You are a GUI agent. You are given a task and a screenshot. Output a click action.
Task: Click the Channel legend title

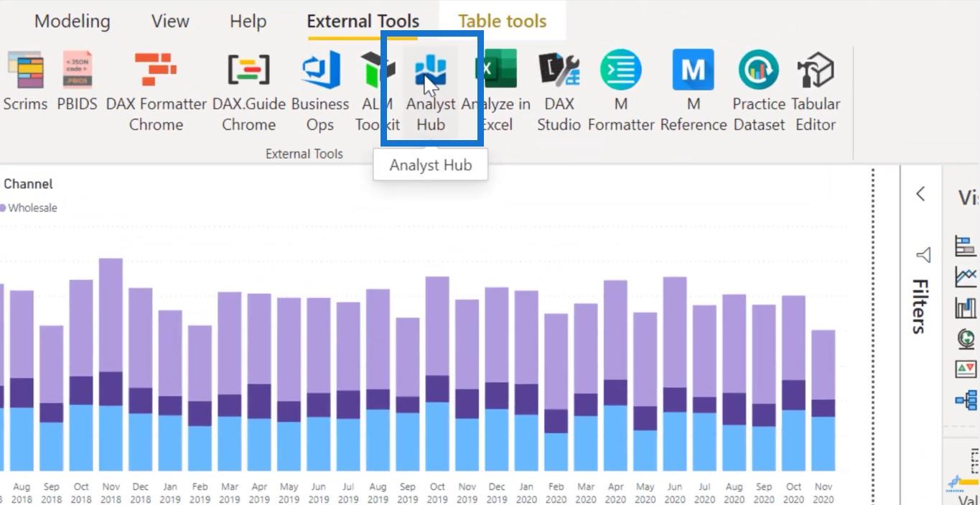28,184
